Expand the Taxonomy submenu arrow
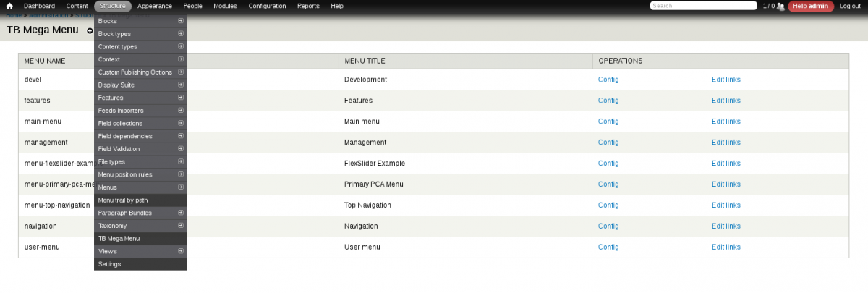Viewport: 868px width, 293px height. (x=180, y=226)
